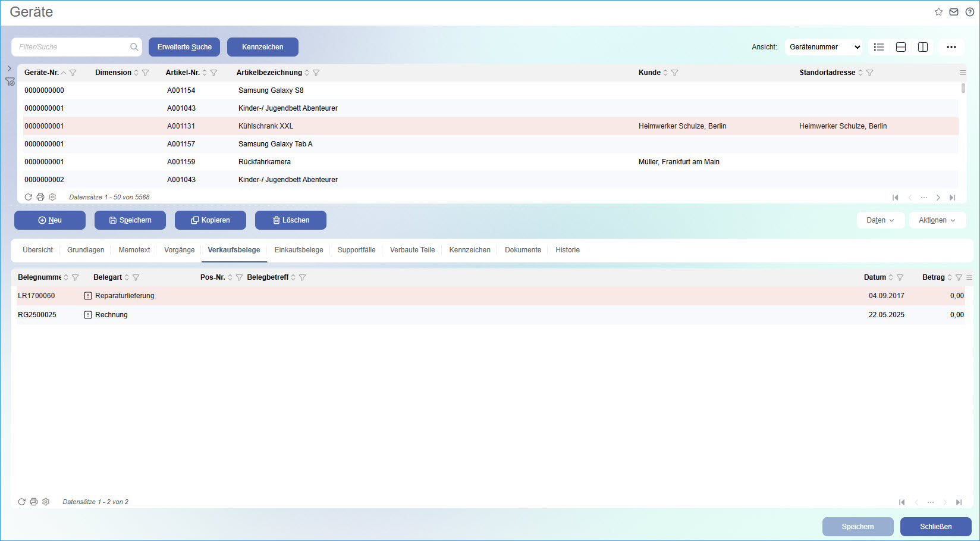
Task: Click the favorite star icon
Action: tap(938, 12)
